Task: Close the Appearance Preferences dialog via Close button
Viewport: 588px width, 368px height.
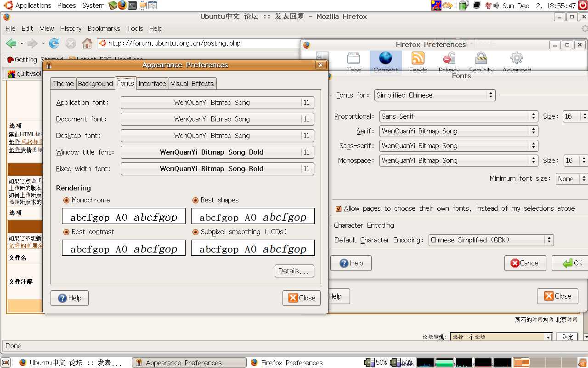Action: [301, 298]
